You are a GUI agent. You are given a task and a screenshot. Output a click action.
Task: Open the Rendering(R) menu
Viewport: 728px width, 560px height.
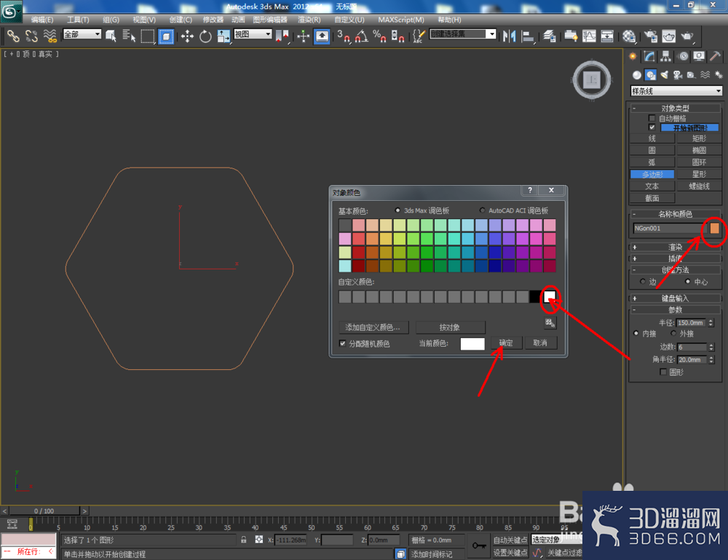pos(309,20)
